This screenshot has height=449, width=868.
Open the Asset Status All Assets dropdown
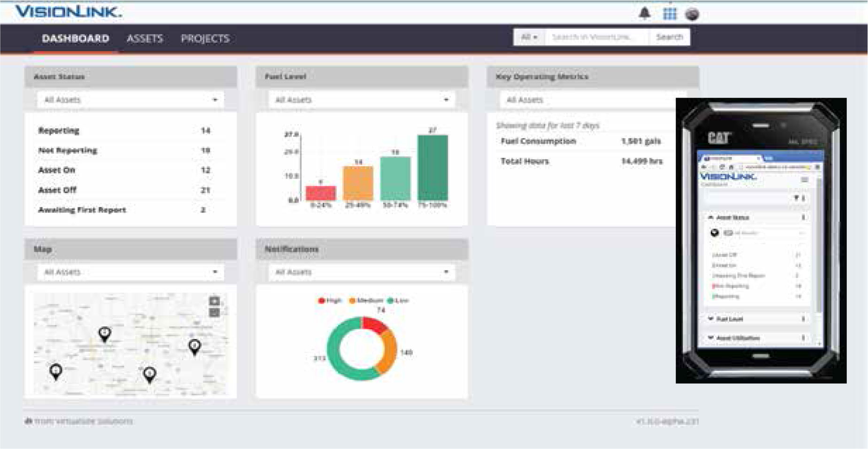coord(130,100)
